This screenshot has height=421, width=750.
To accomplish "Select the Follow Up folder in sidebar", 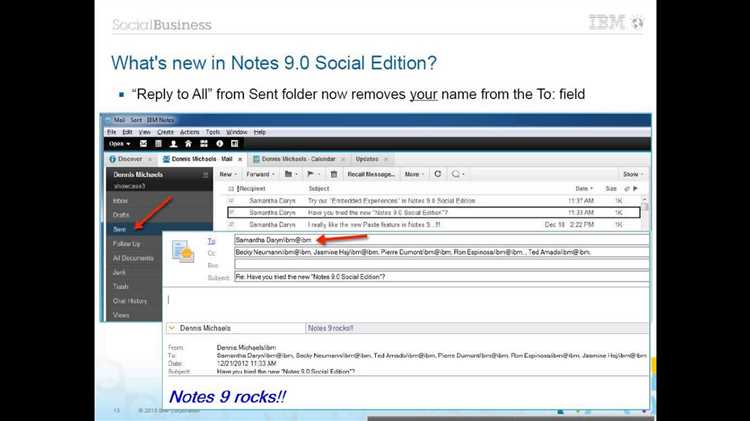I will pyautogui.click(x=126, y=243).
